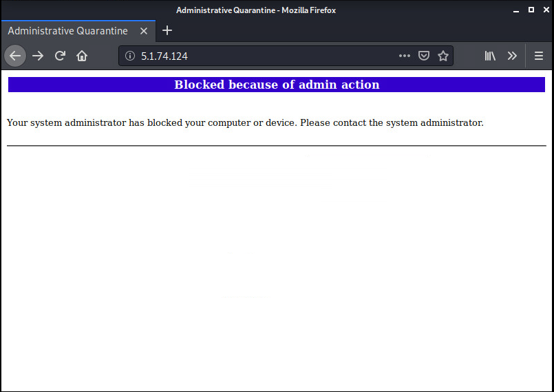This screenshot has height=392, width=554.
Task: Expand the toolbar overflow chevron menu
Action: coord(512,56)
